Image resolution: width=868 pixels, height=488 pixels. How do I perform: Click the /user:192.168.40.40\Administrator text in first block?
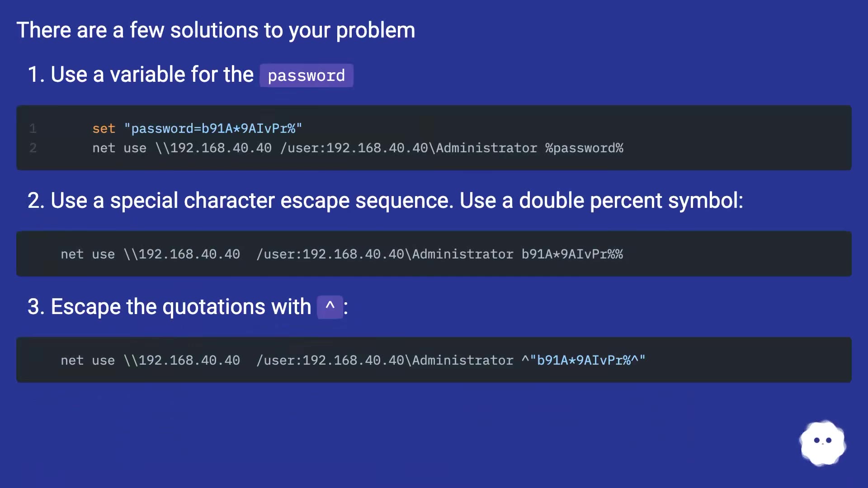point(408,148)
